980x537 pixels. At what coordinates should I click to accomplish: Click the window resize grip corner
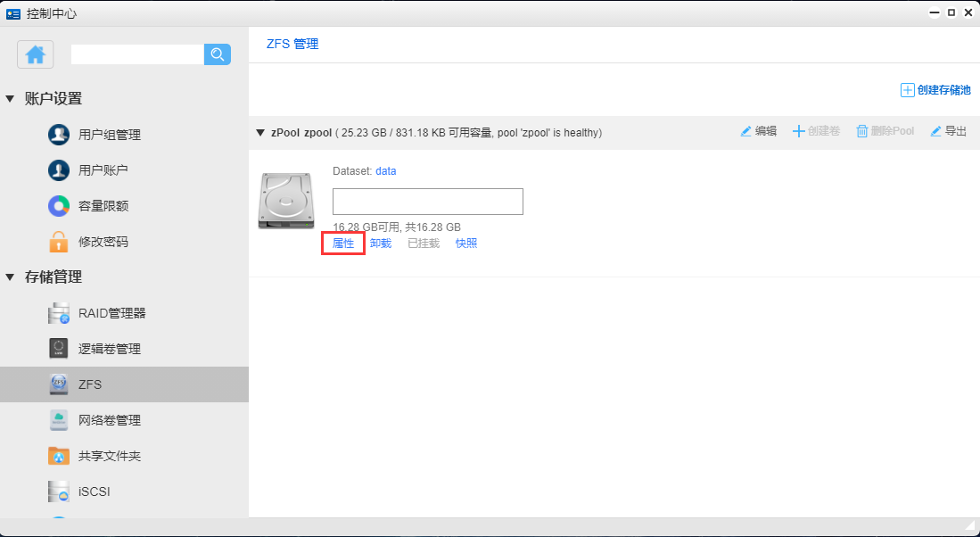pyautogui.click(x=969, y=527)
